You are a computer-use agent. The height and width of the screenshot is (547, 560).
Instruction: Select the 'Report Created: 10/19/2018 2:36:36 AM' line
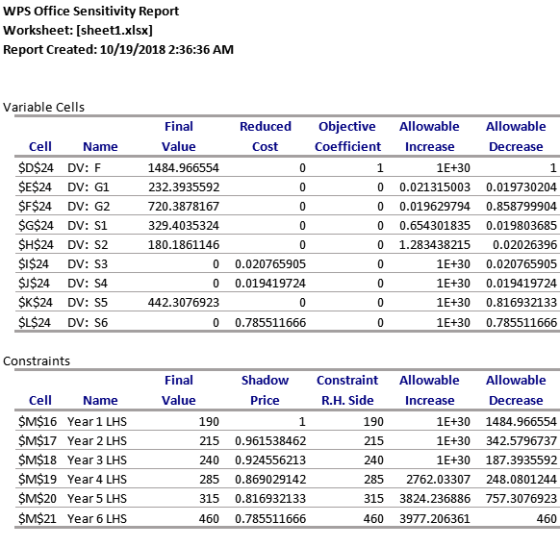pyautogui.click(x=118, y=49)
